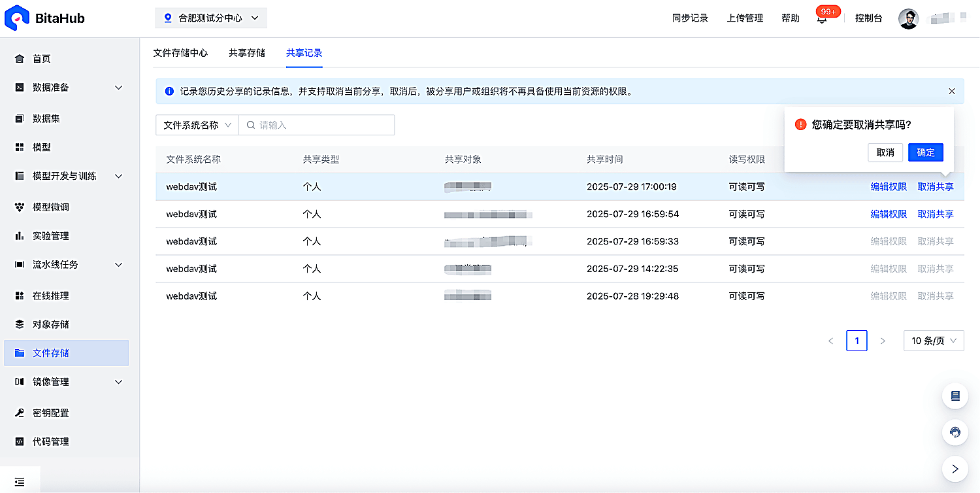Image resolution: width=980 pixels, height=493 pixels.
Task: Open 帮助 in the top bar
Action: (x=791, y=18)
